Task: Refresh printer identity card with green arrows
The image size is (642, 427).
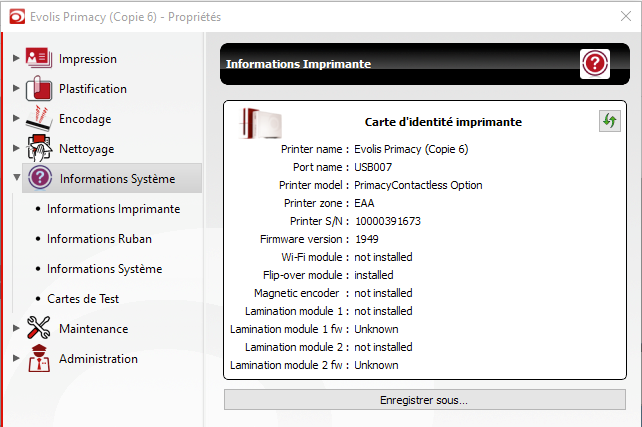Action: coord(610,121)
